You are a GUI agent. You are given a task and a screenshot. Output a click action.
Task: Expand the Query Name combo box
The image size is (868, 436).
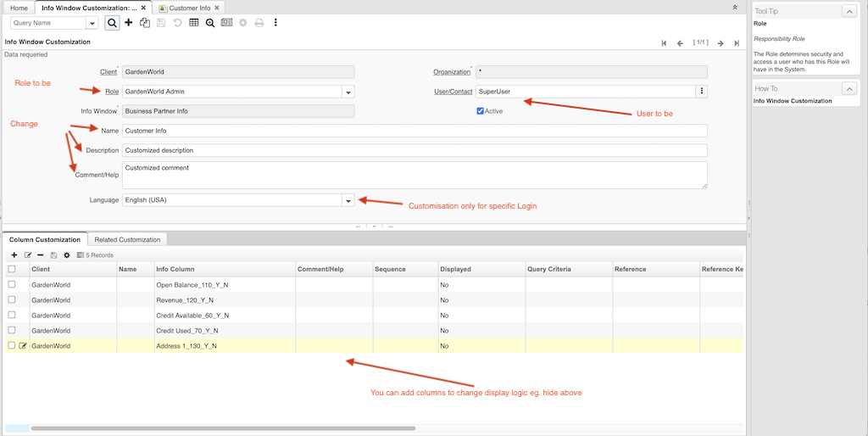(92, 23)
